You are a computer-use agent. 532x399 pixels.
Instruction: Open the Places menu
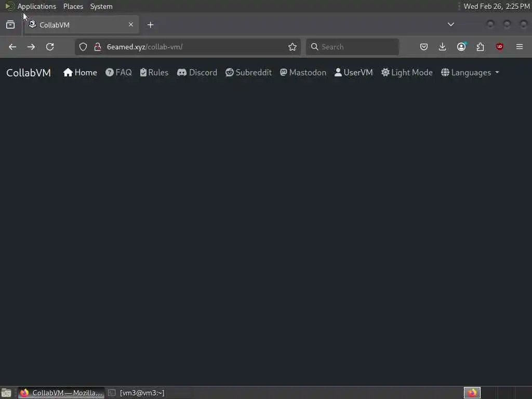73,6
